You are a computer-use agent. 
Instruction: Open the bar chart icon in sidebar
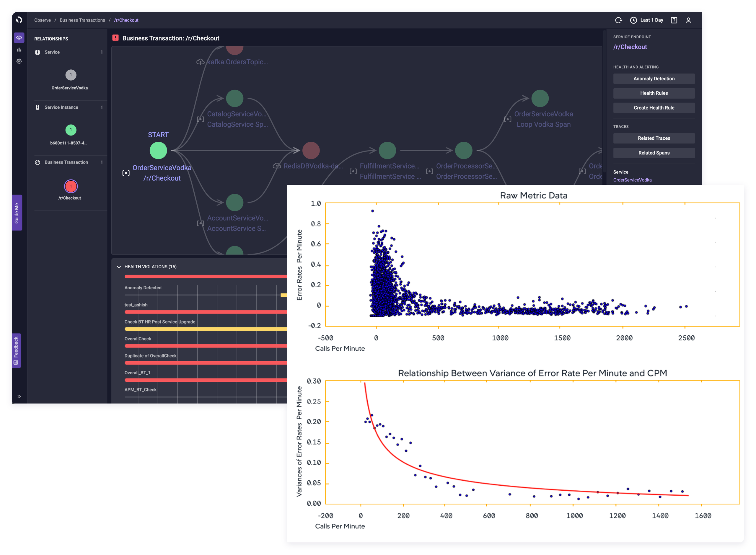pyautogui.click(x=19, y=50)
